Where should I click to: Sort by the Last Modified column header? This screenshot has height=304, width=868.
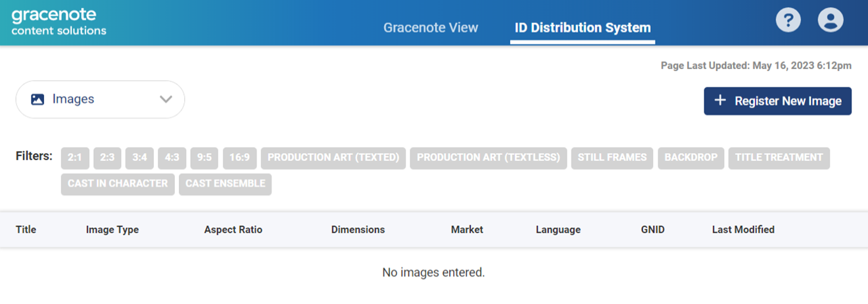point(743,230)
